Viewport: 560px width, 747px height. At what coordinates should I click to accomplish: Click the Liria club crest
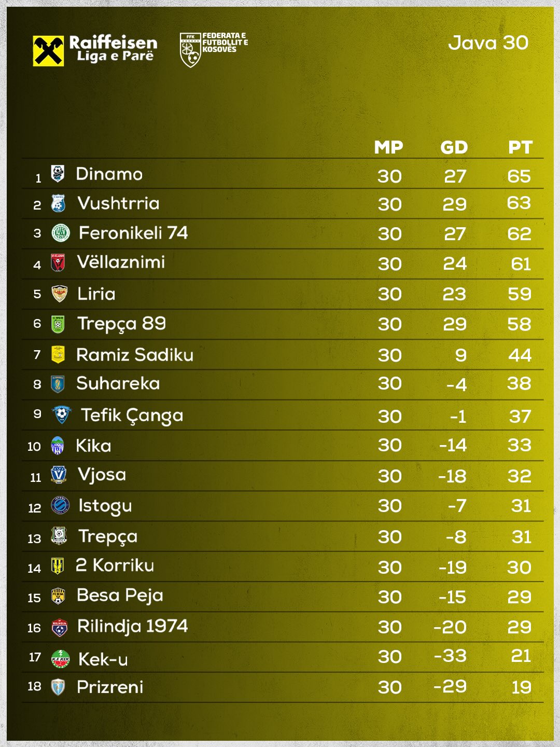point(60,294)
